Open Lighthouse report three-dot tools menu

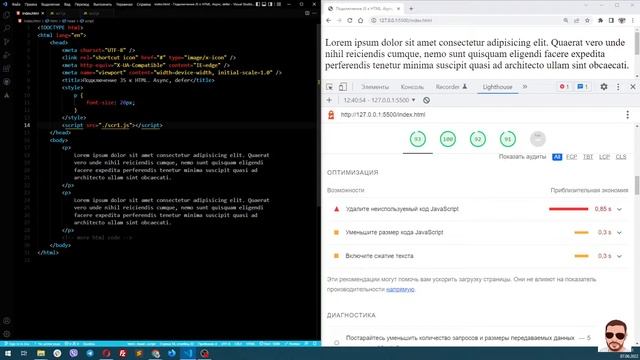point(627,115)
